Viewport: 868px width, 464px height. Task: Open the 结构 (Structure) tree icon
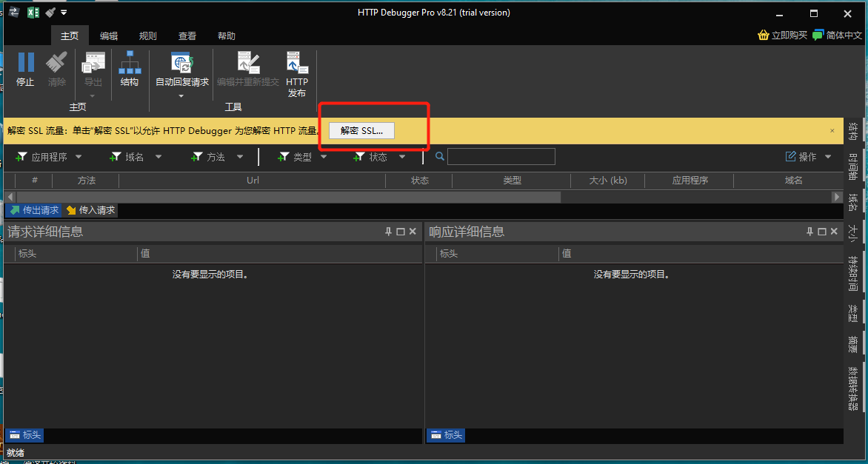pyautogui.click(x=130, y=62)
